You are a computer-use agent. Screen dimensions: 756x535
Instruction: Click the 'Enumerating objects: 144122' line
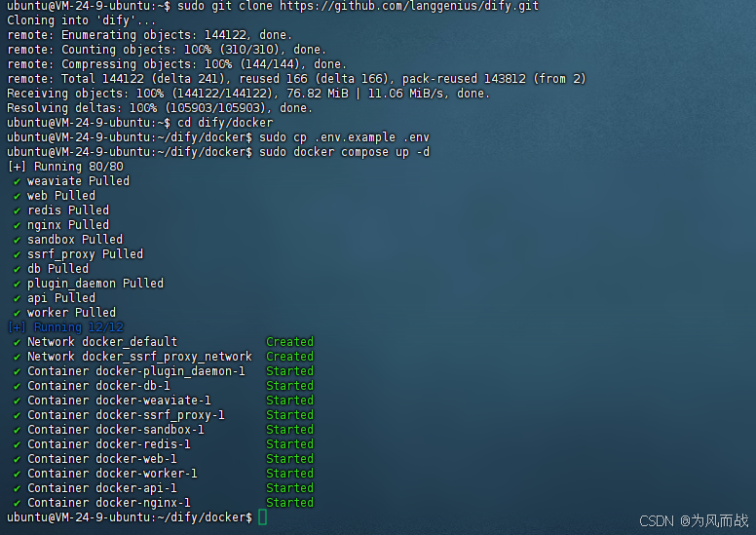[149, 35]
